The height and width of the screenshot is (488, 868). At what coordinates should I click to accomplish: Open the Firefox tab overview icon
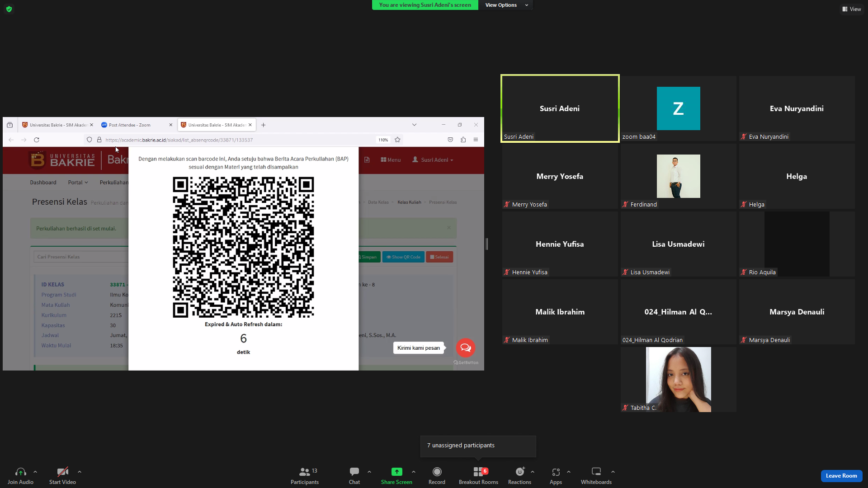(9, 125)
